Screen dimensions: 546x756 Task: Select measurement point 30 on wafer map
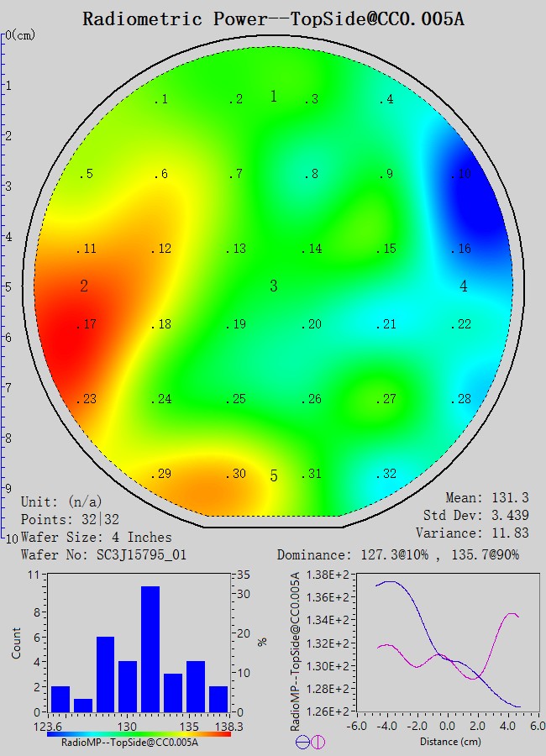[x=236, y=475]
